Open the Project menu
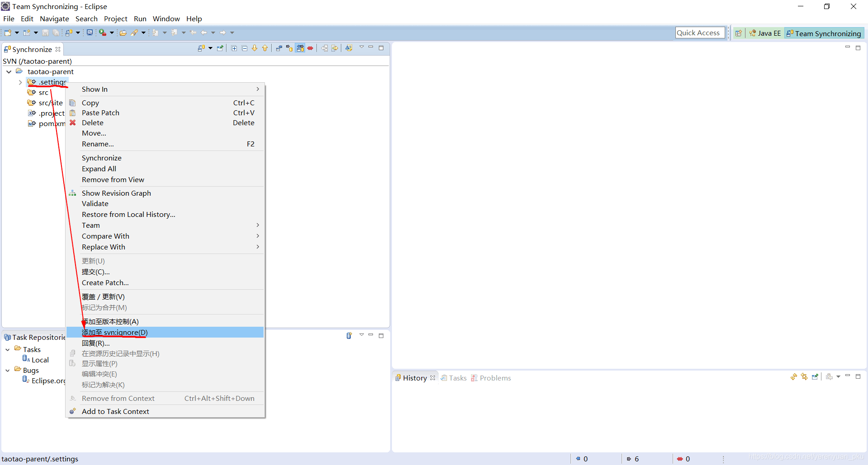868x465 pixels. click(116, 19)
